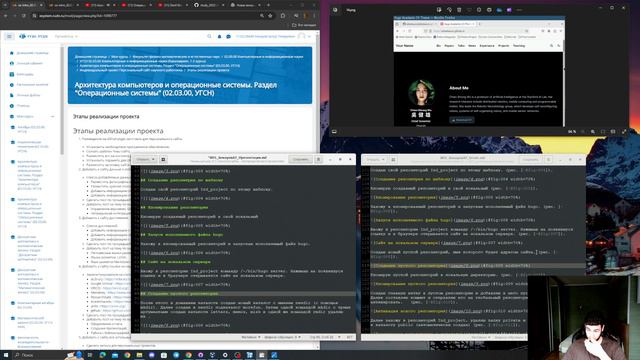Open the search icon in the Moodle header
The image size is (640, 360).
point(209,36)
